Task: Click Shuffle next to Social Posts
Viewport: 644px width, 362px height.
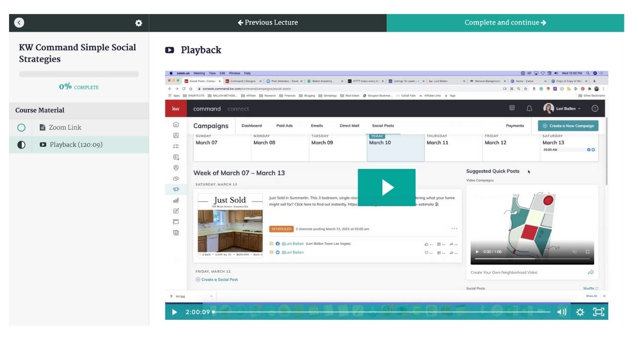Action: pos(591,289)
